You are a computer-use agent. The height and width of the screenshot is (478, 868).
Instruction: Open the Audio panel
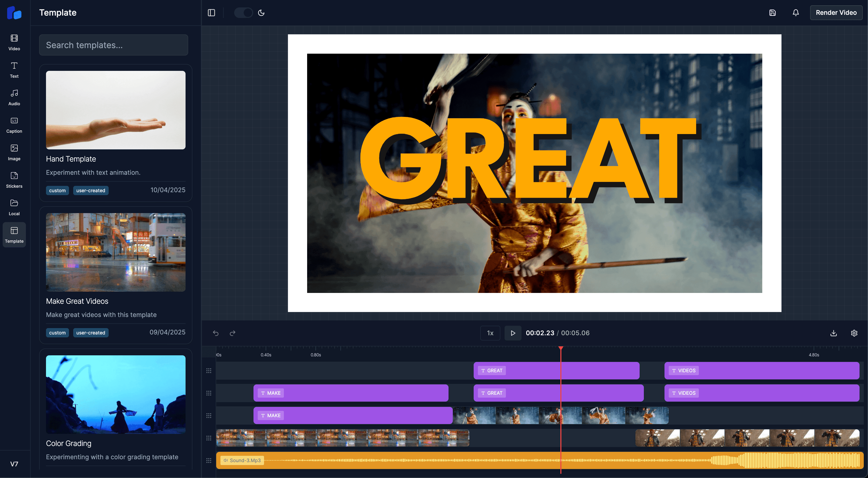coord(14,97)
